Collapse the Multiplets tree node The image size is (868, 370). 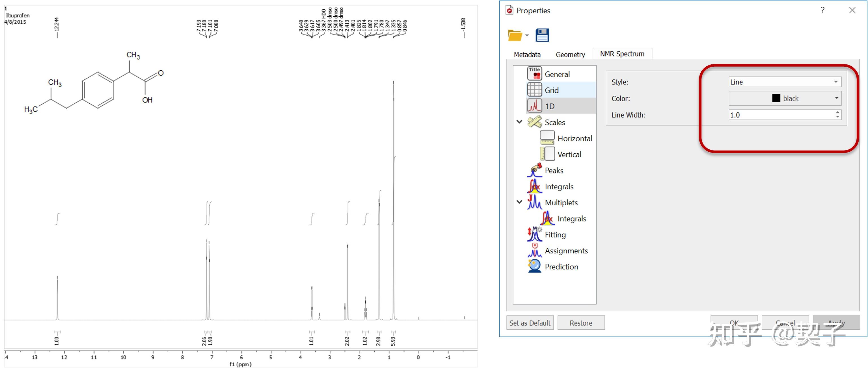pos(519,202)
